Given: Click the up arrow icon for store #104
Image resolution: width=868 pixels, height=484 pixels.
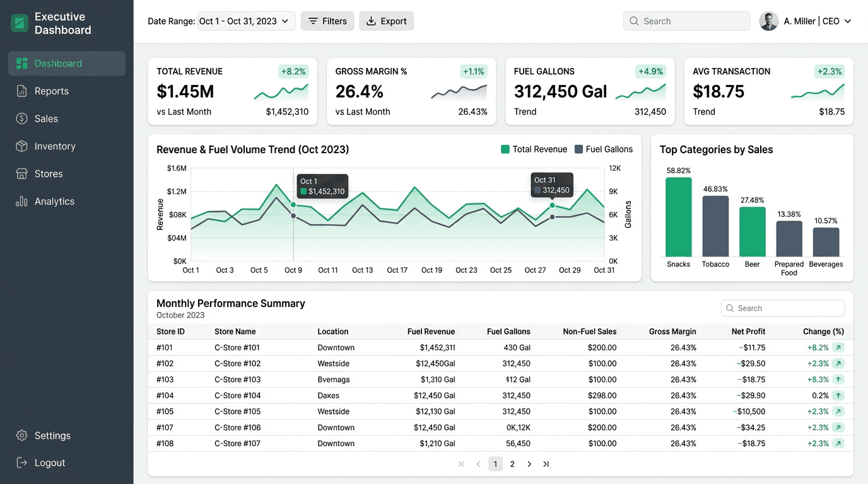Looking at the screenshot, I should coord(838,396).
